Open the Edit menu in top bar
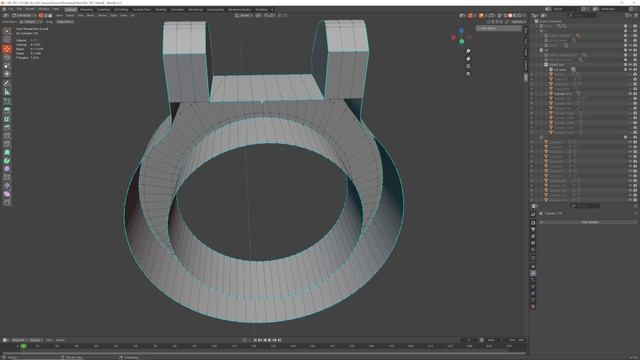The height and width of the screenshot is (360, 640). click(19, 9)
